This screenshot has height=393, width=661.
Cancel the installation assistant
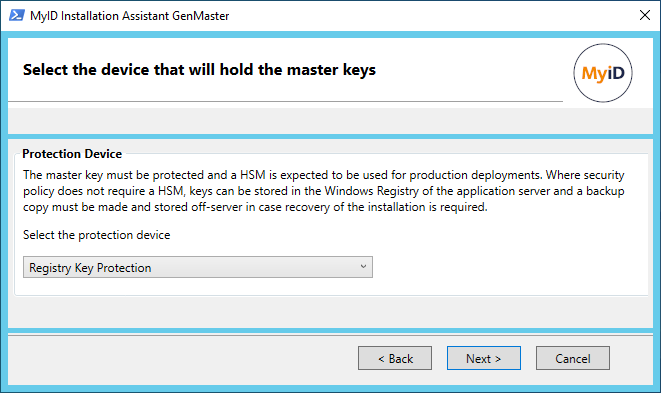tap(572, 358)
